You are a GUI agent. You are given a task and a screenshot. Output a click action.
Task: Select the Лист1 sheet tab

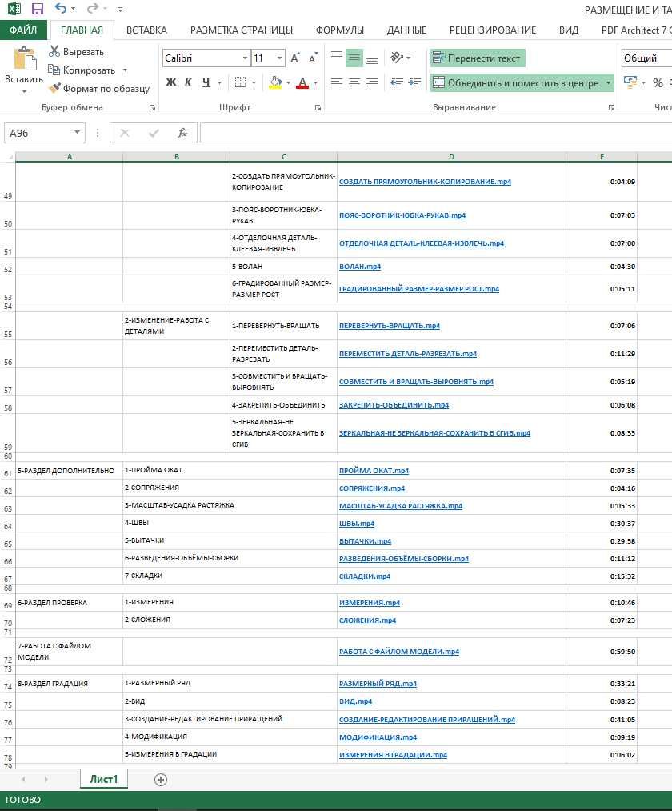click(x=103, y=779)
